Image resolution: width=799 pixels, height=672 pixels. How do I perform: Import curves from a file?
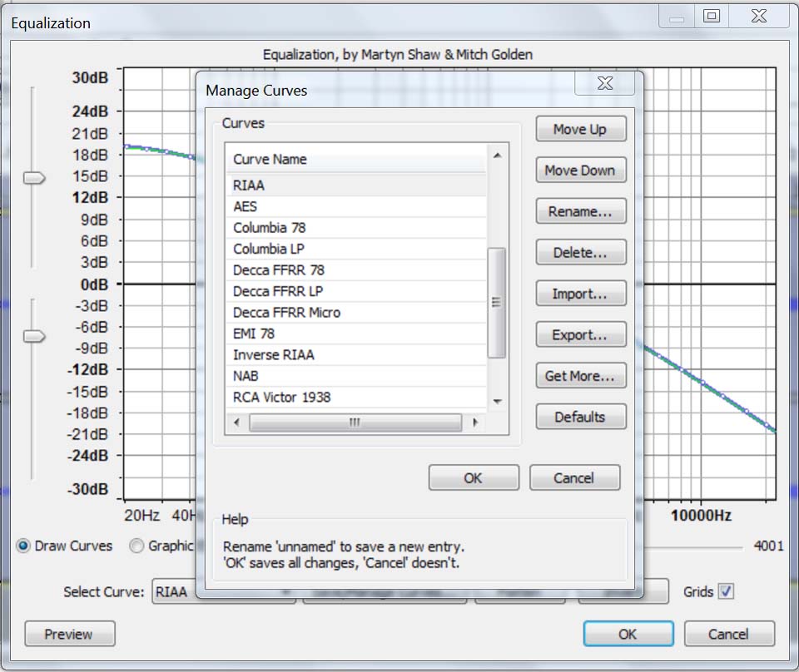(x=580, y=294)
